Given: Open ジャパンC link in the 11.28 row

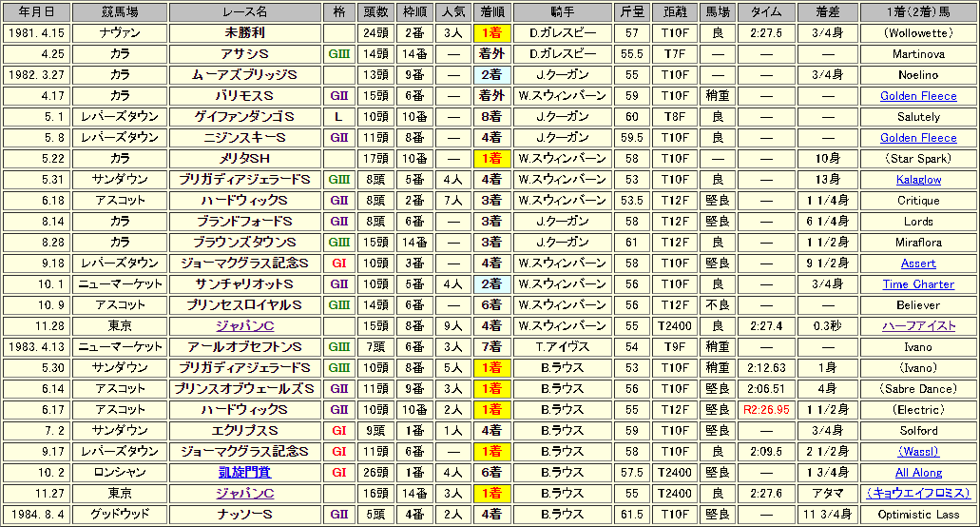Looking at the screenshot, I should (x=245, y=325).
